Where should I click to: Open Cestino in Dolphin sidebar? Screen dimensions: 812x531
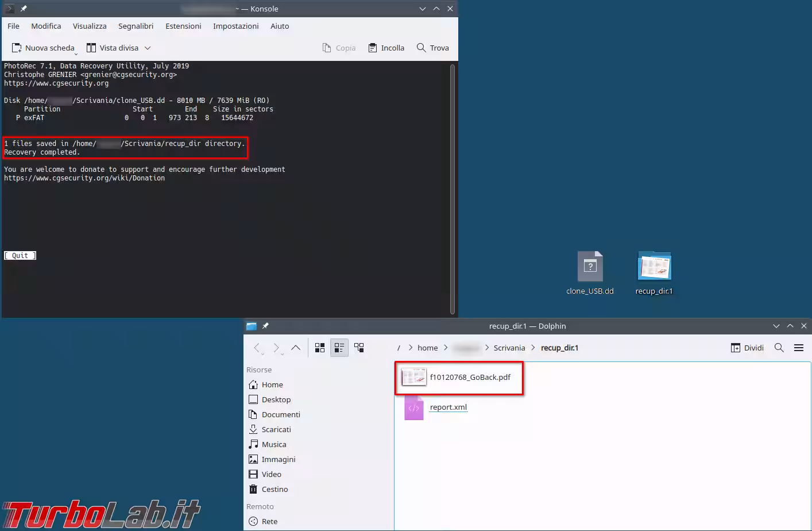pyautogui.click(x=274, y=490)
